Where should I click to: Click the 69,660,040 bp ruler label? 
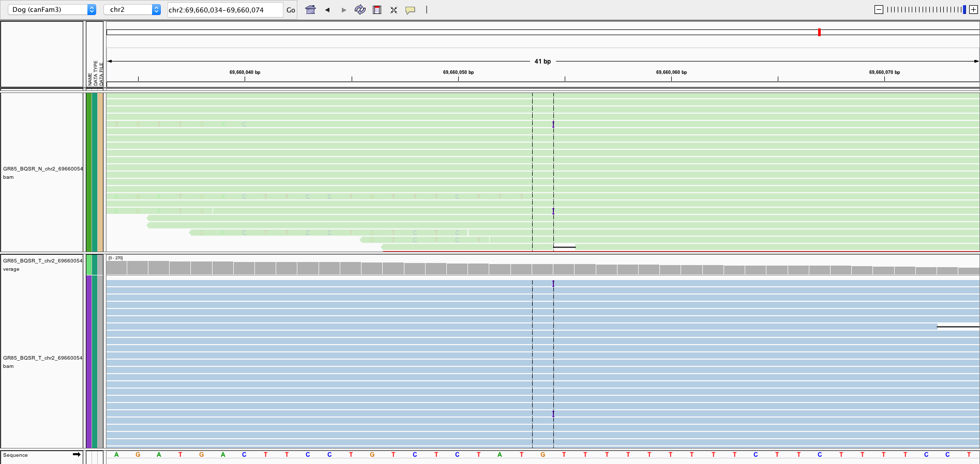(x=245, y=72)
